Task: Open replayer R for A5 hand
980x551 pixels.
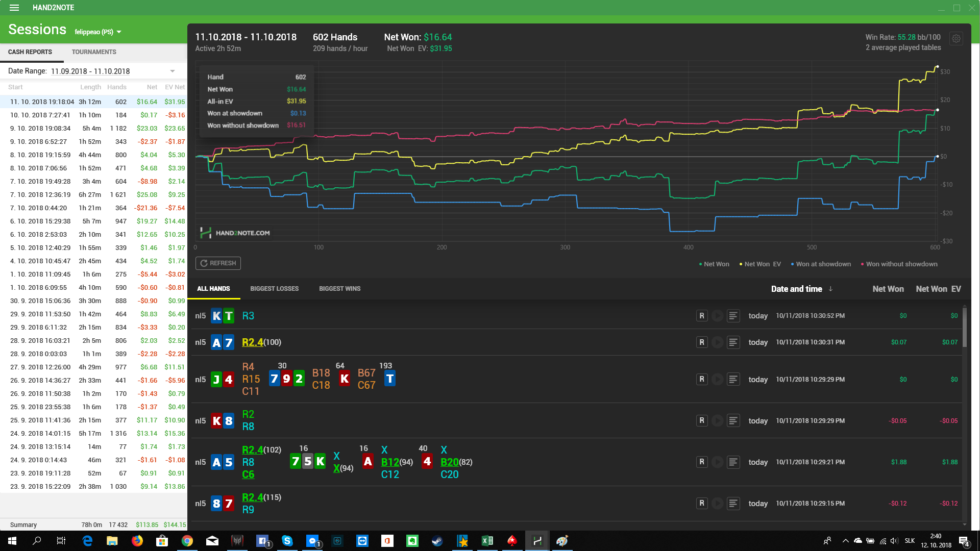Action: click(702, 462)
